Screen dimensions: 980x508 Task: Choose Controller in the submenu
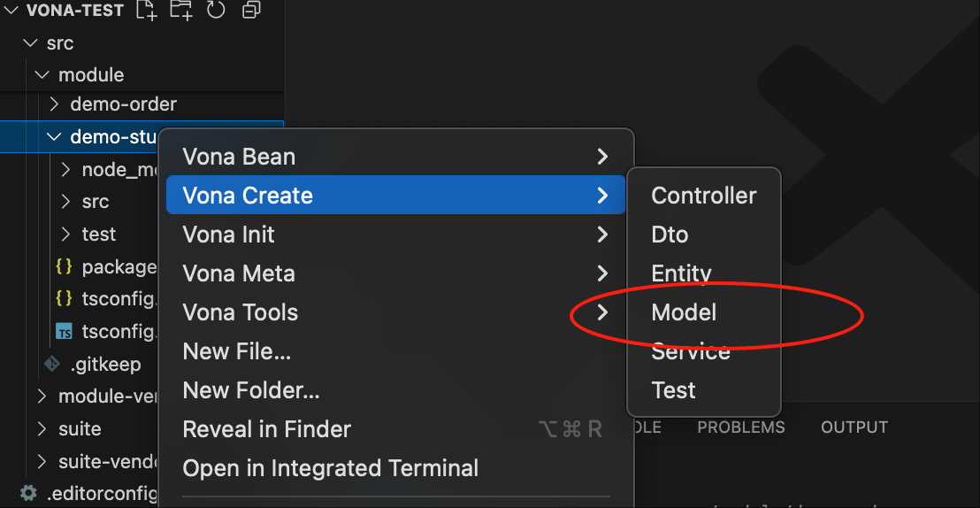click(703, 196)
